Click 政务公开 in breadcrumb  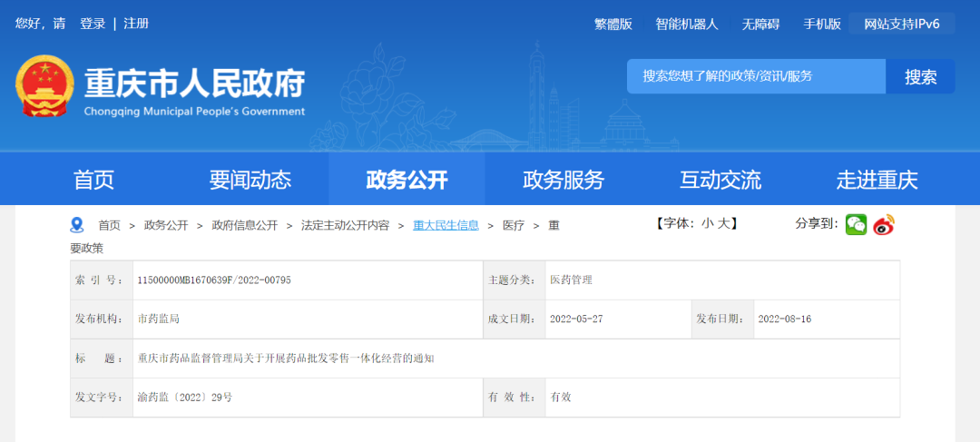click(166, 226)
